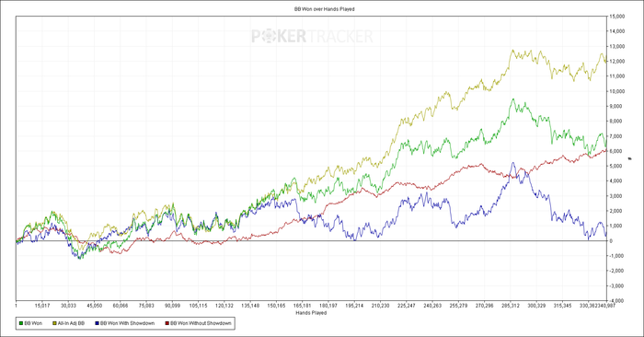Click the x-axis tick label 90,099
Image resolution: width=644 pixels, height=337 pixels.
pyautogui.click(x=173, y=306)
